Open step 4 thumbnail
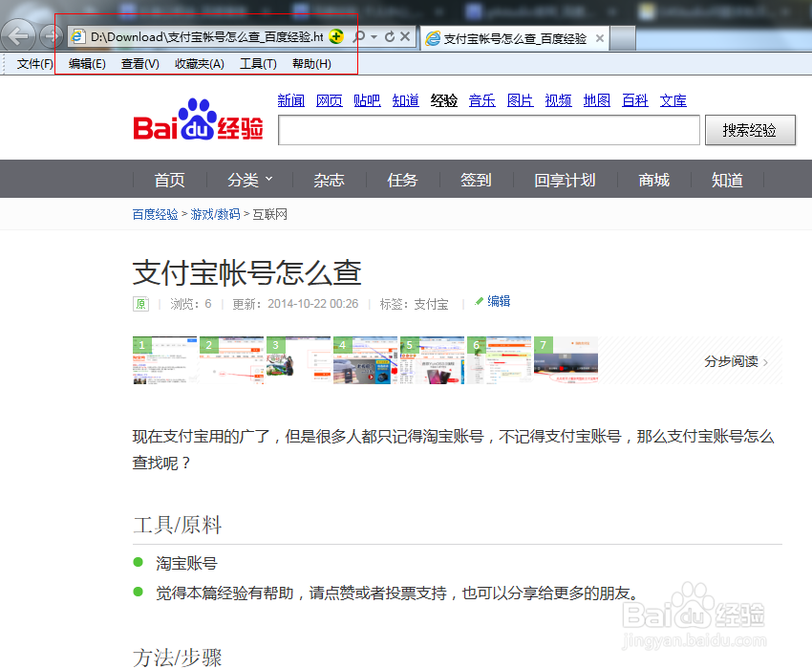812x669 pixels. [365, 360]
